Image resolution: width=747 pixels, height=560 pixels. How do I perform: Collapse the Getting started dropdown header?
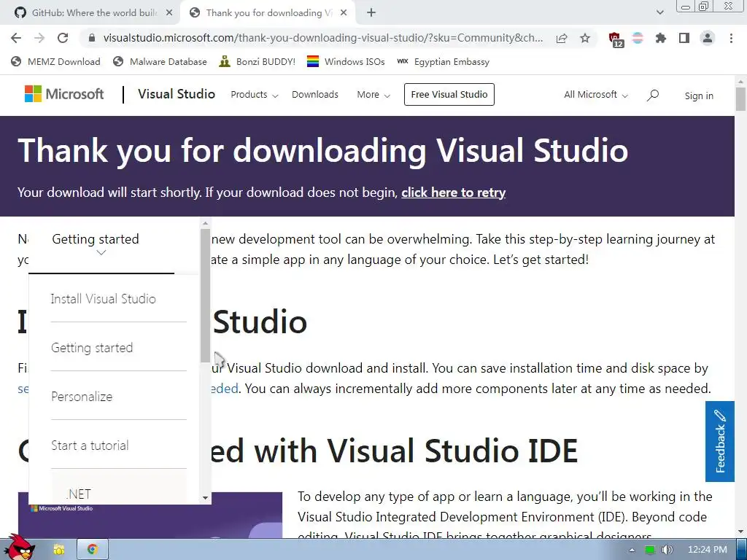[x=101, y=245]
